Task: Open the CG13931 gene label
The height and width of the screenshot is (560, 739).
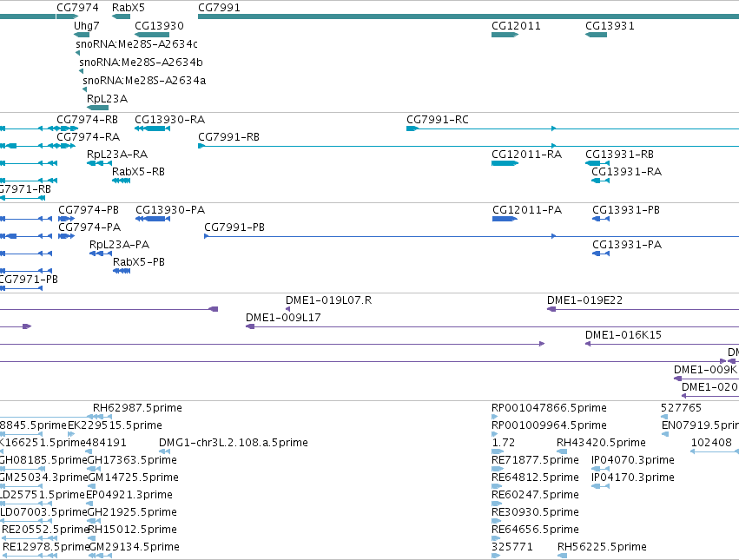Action: pos(610,25)
